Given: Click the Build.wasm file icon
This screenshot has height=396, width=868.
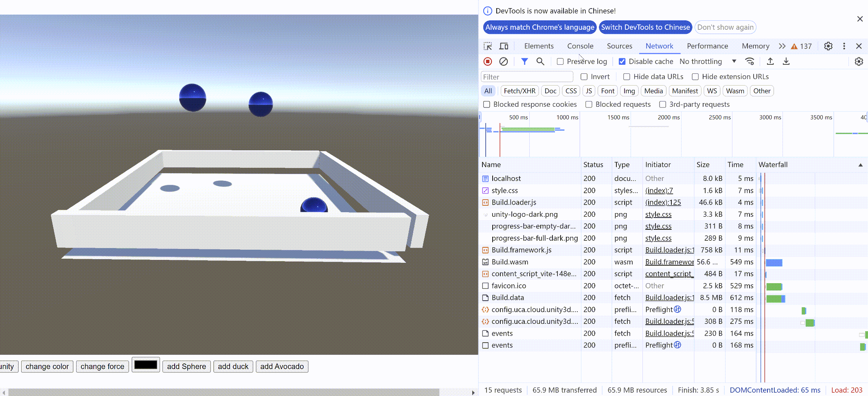Looking at the screenshot, I should [x=485, y=262].
